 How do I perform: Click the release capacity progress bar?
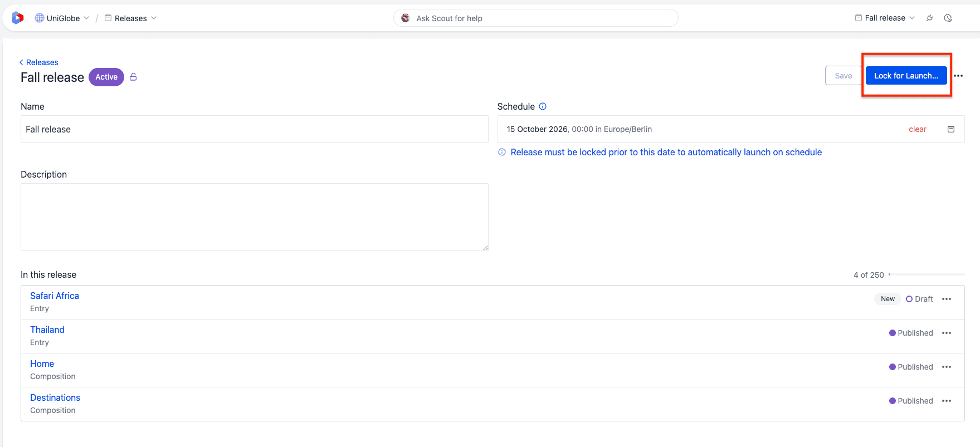pos(927,274)
